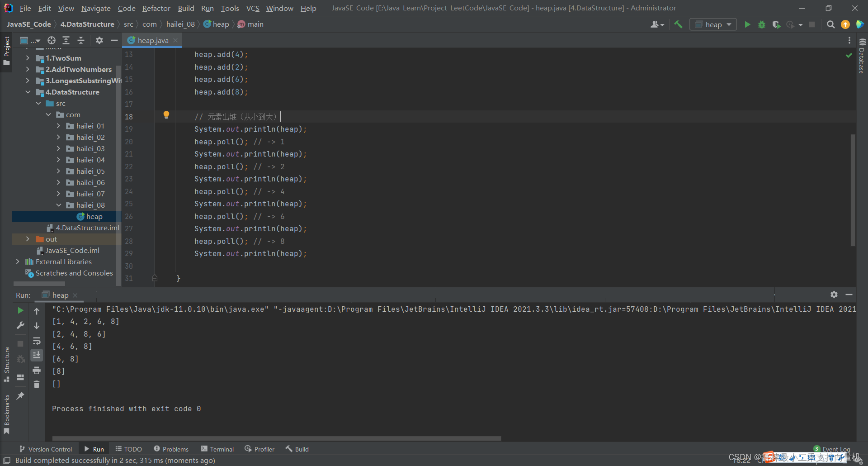Select 4.DataStructure.iml file
This screenshot has width=868, height=466.
(83, 228)
